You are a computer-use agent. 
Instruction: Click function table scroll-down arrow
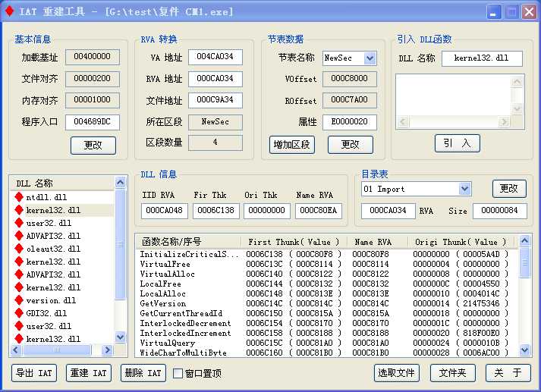[x=524, y=350]
